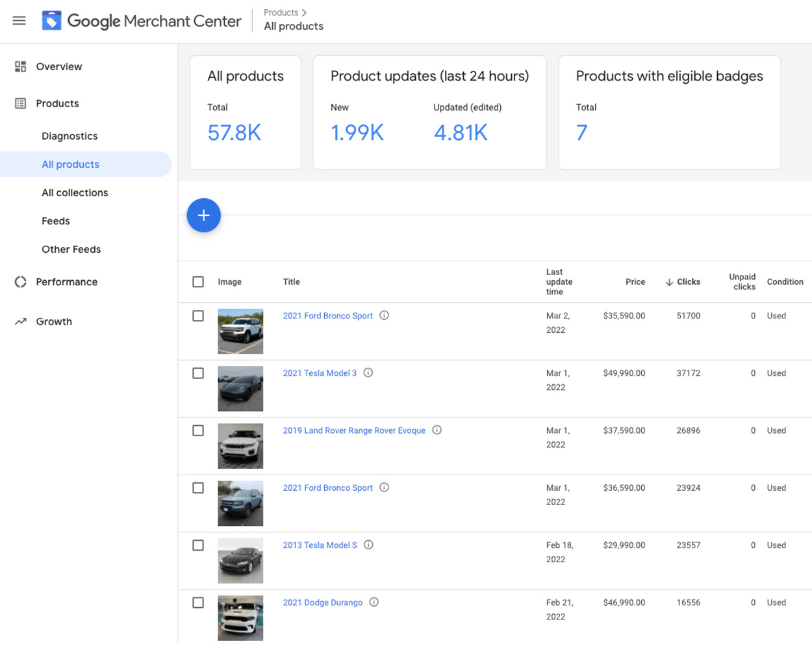Click info icon next to 2021 Dodge Durango

(374, 602)
